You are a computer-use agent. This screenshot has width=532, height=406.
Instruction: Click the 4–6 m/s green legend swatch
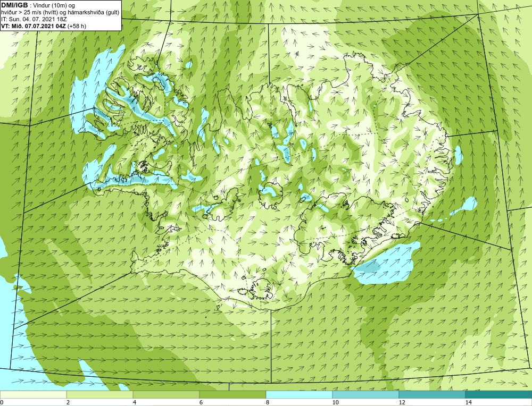click(x=166, y=395)
